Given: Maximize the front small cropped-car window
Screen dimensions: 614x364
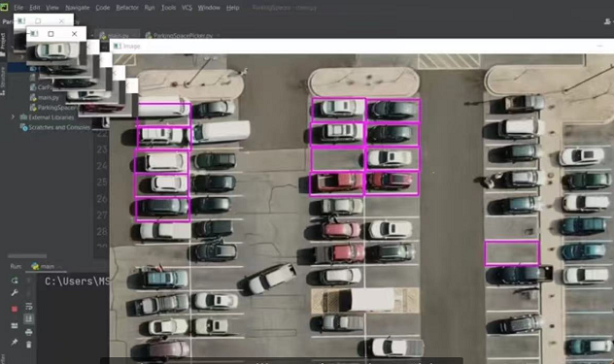Looking at the screenshot, I should click(51, 34).
